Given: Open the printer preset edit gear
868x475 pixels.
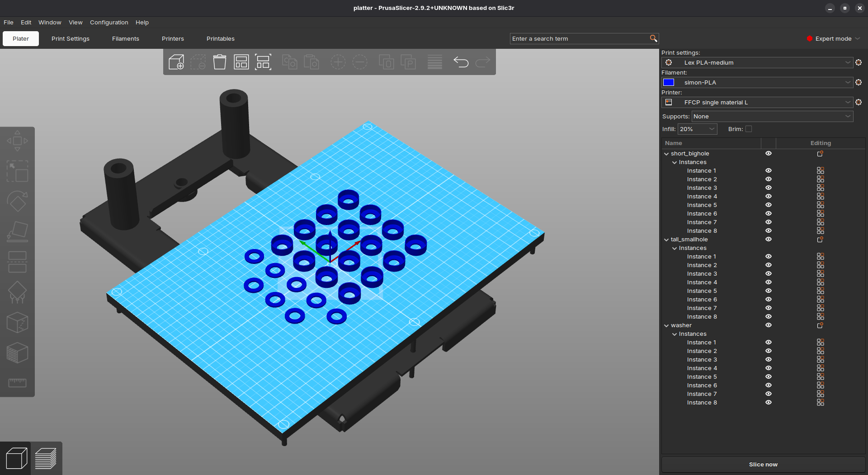Looking at the screenshot, I should tap(859, 102).
